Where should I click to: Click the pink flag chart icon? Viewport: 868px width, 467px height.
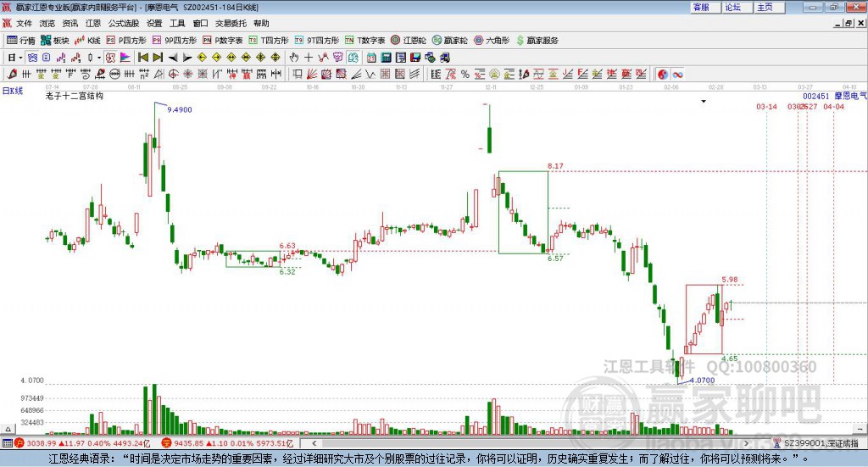[125, 58]
